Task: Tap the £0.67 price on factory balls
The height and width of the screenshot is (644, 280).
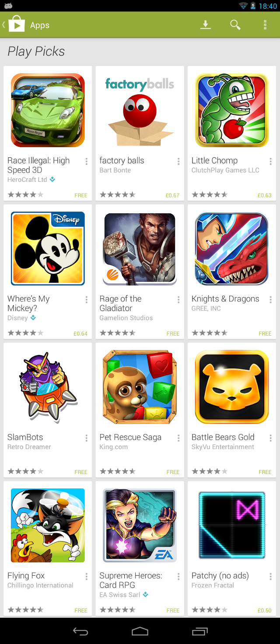Action: point(172,195)
